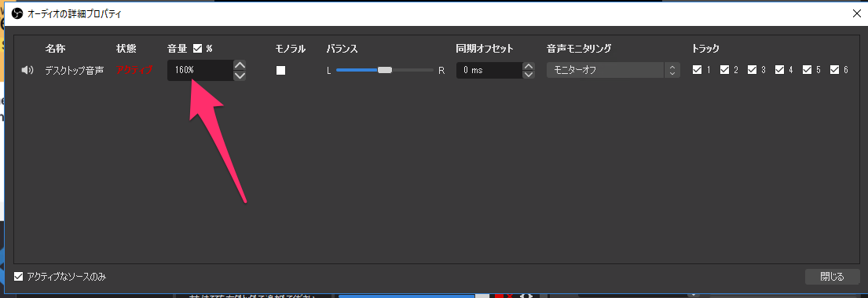Click the OBS logo in title bar
868x298 pixels.
click(17, 14)
